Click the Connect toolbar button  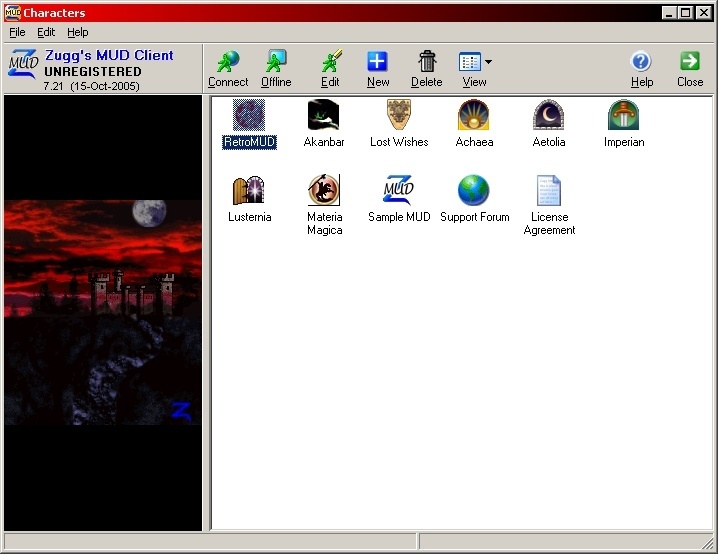(228, 69)
